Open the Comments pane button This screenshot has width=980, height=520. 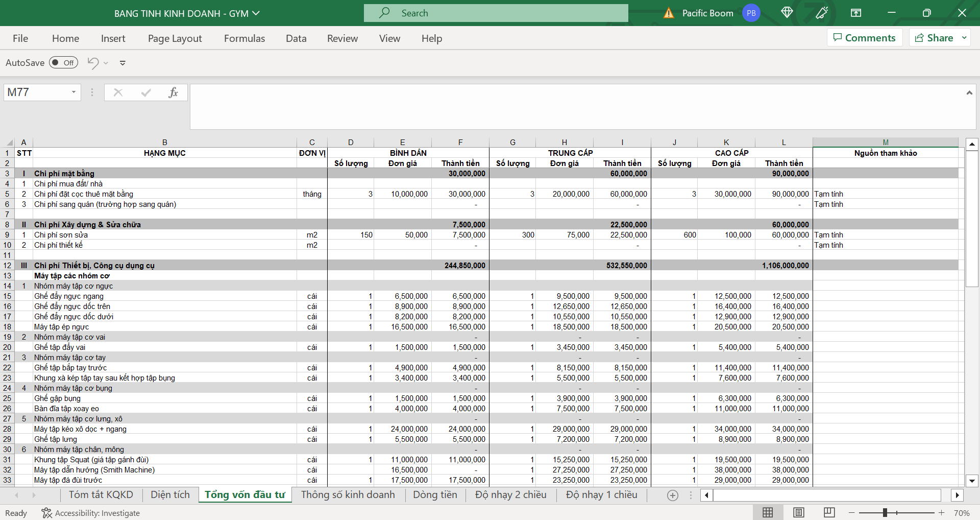coord(864,38)
